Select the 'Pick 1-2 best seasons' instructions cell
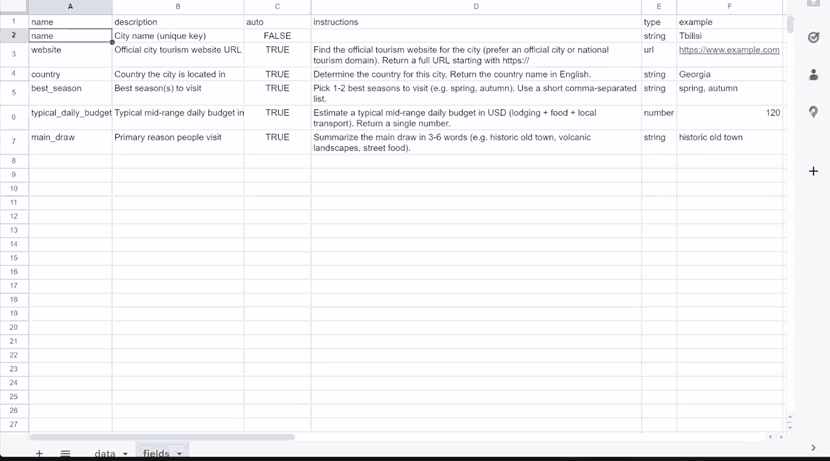Screen dimensions: 830x461 [476, 93]
